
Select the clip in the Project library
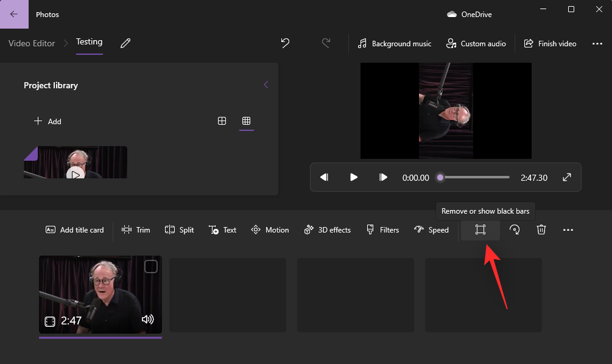76,163
